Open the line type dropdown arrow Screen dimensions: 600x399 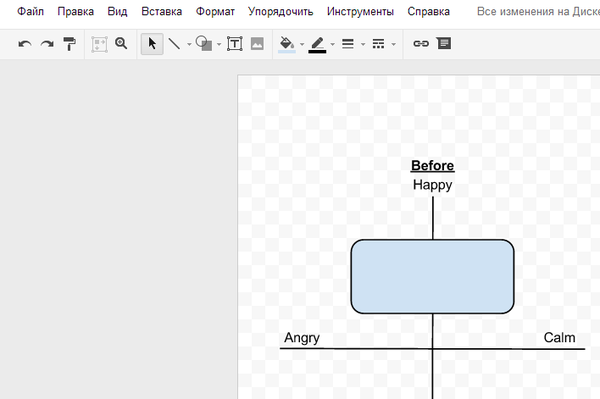point(189,44)
